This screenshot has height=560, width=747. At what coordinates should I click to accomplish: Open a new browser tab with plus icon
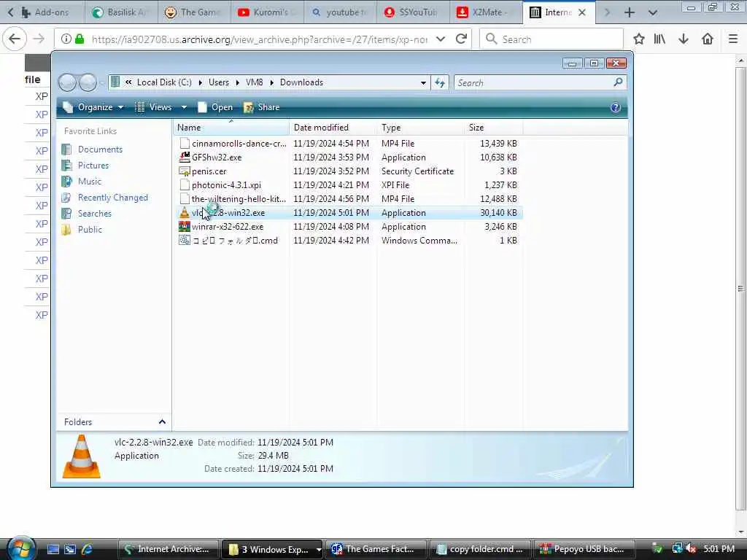(x=630, y=12)
